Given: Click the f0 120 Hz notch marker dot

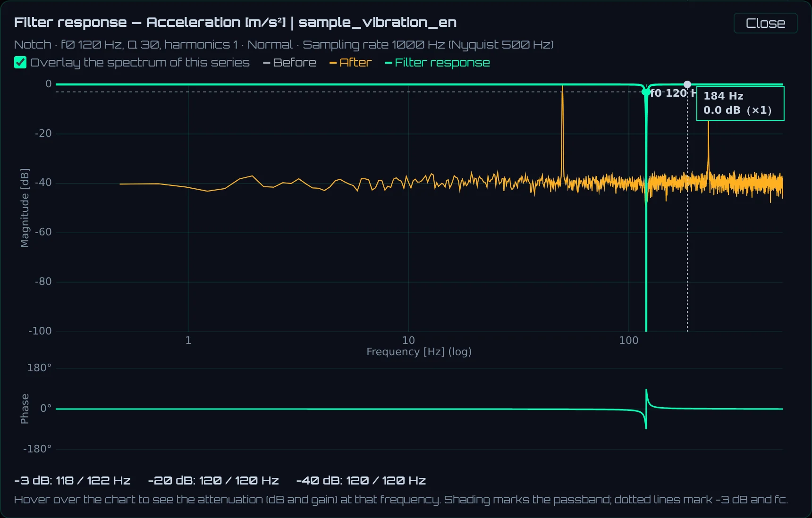Looking at the screenshot, I should pyautogui.click(x=646, y=92).
